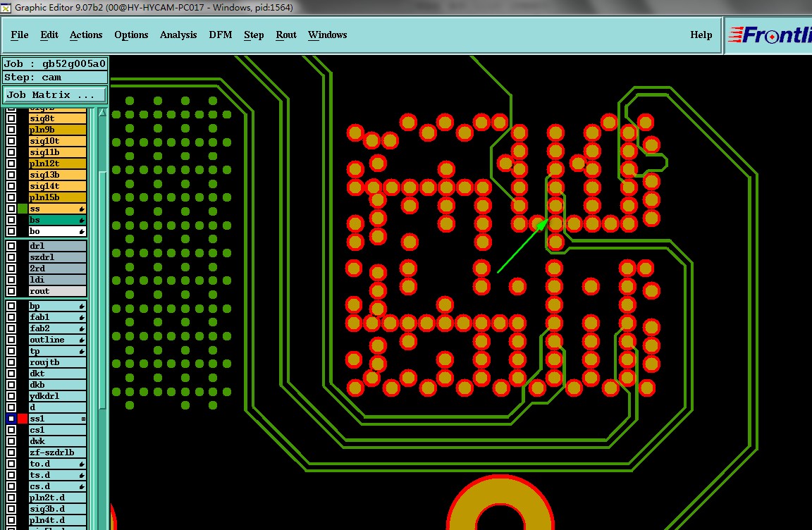Click the Frontline logo
Viewport: 812px width, 530px height.
coord(769,35)
